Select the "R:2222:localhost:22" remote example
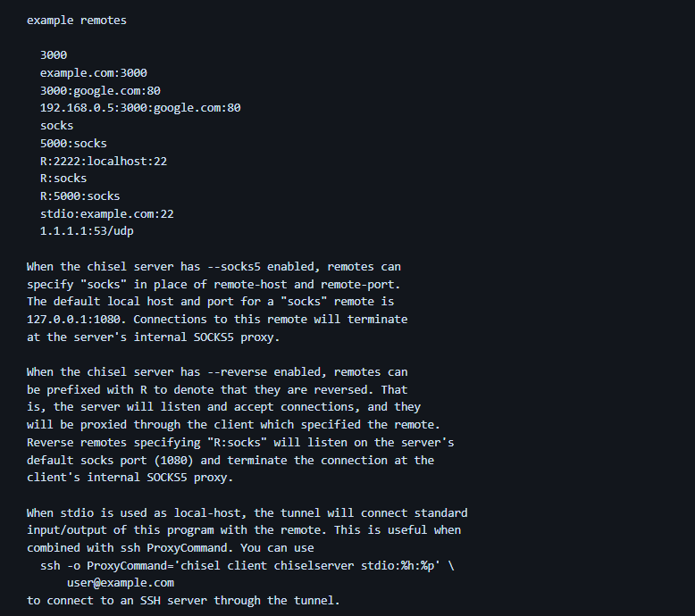 (x=104, y=161)
